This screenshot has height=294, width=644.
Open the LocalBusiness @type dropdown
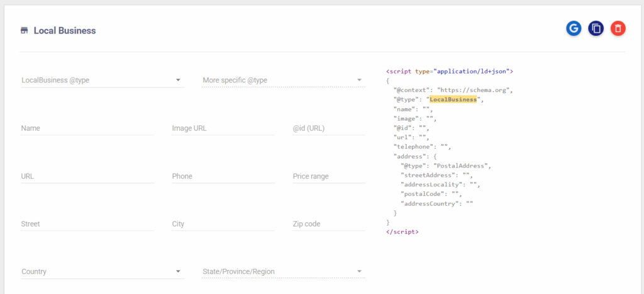coord(103,80)
